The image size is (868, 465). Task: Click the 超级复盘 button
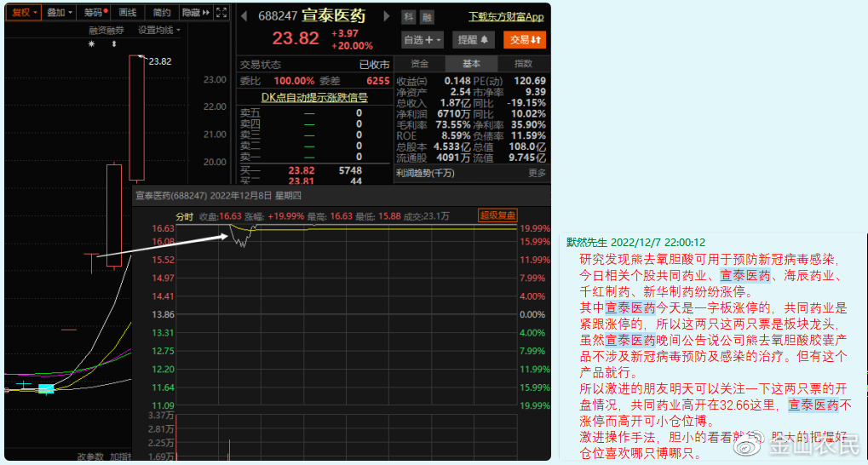click(x=497, y=215)
